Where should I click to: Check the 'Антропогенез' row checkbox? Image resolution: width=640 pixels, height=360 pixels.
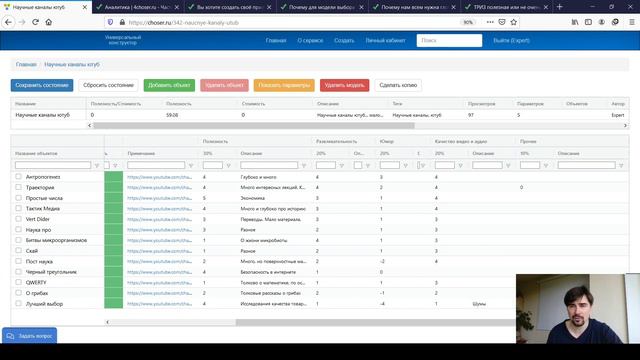pyautogui.click(x=18, y=177)
